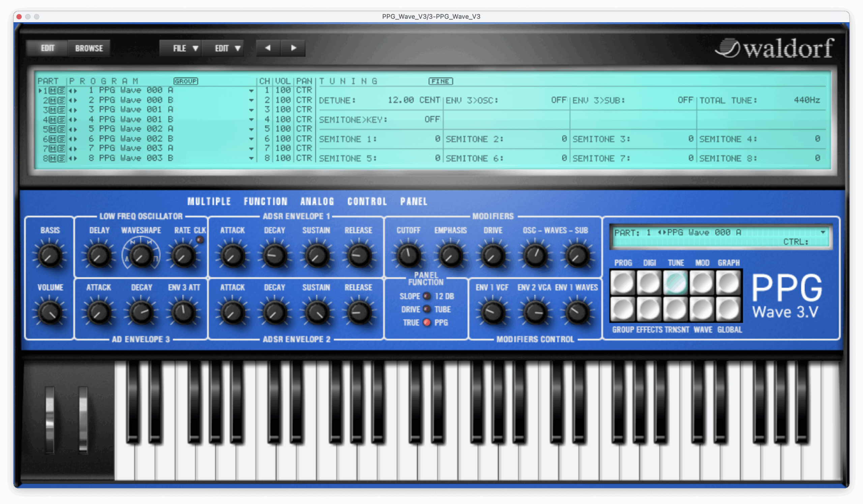Toggle the DRIVE TUBE LED switch
Viewport: 863px width, 504px height.
click(x=427, y=309)
